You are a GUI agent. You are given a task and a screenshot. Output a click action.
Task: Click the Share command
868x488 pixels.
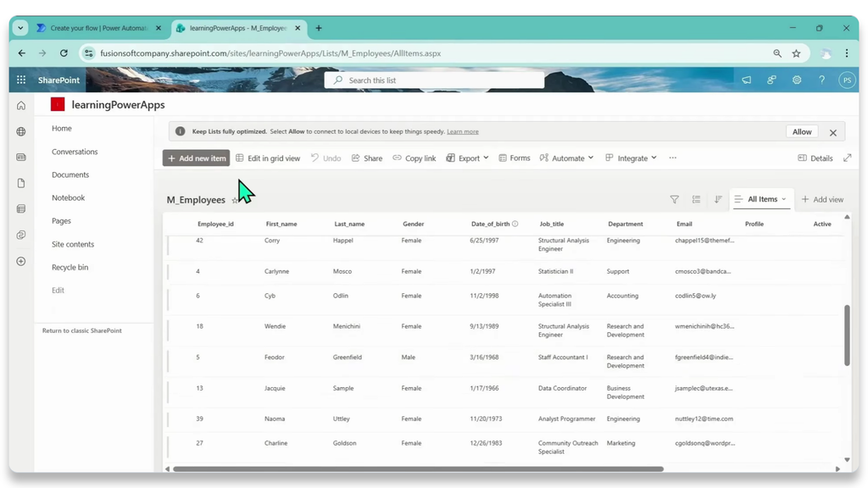coord(367,158)
